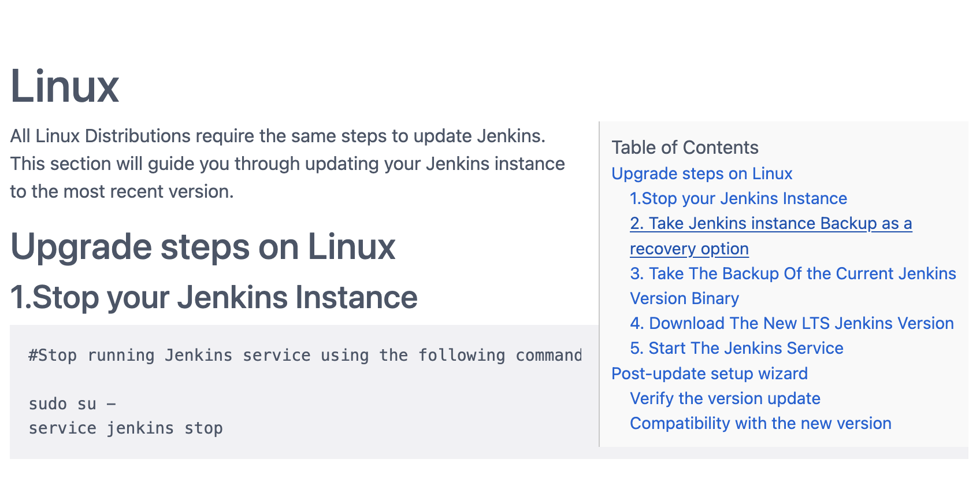Open '2. Take Jenkins instance Backup' link
This screenshot has height=481, width=980.
[770, 236]
